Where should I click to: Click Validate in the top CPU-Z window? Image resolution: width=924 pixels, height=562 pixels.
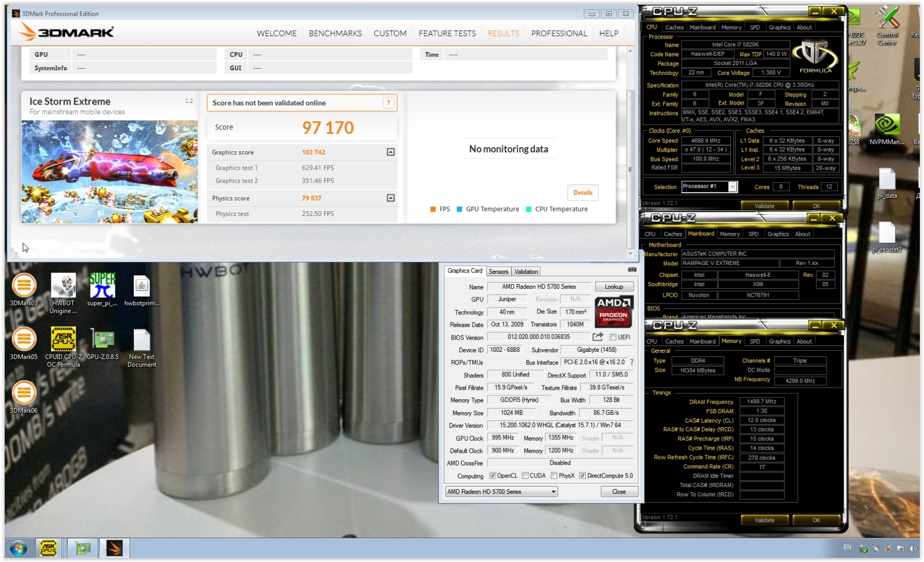click(x=764, y=206)
